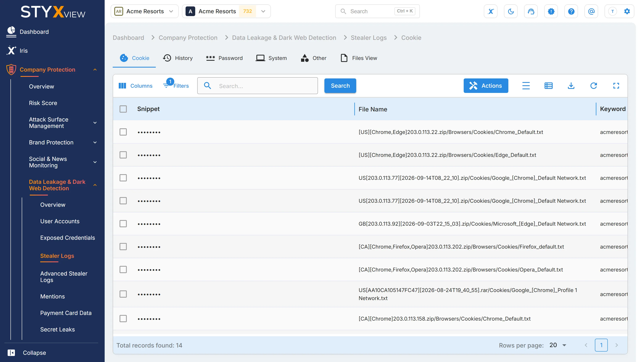Screen dimensions: 644x362
Task: Open Iris in sidebar
Action: [17, 50]
